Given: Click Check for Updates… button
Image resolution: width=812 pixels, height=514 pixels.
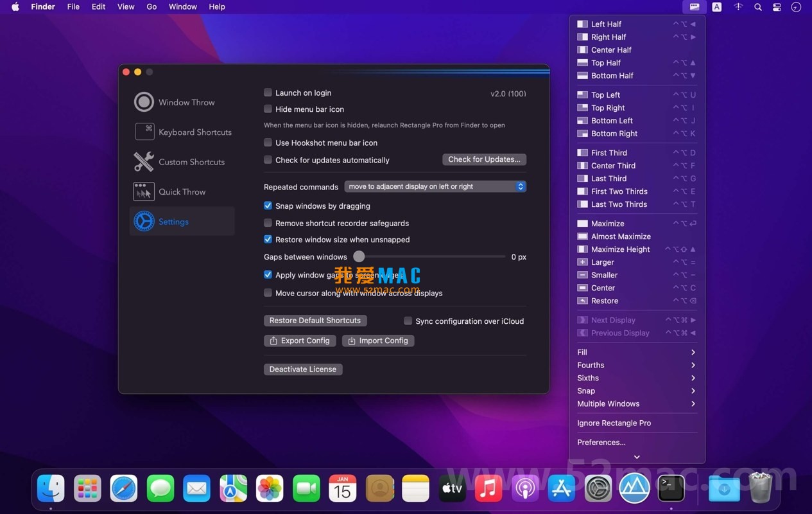Looking at the screenshot, I should [x=485, y=159].
